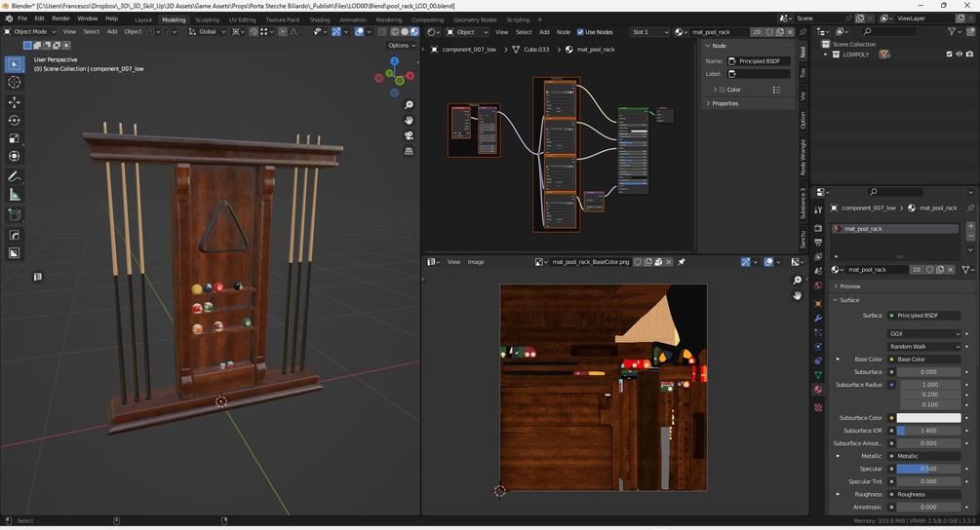Select the Scale tool
Screen dimensions: 980x530
[x=15, y=138]
